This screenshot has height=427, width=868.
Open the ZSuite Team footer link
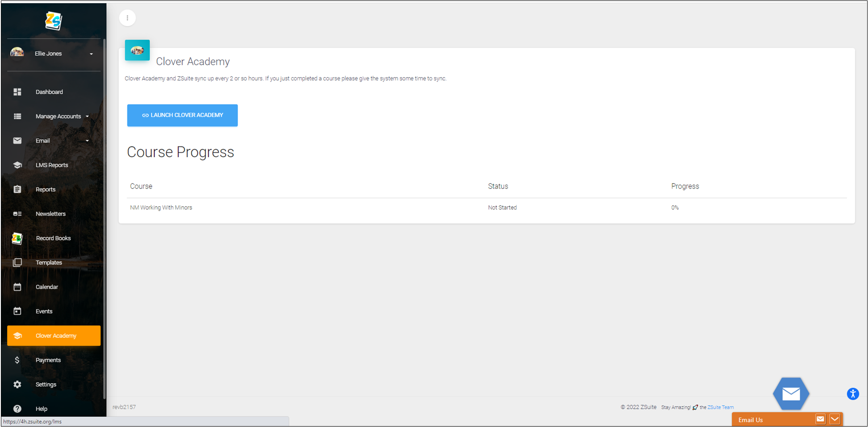tap(720, 407)
